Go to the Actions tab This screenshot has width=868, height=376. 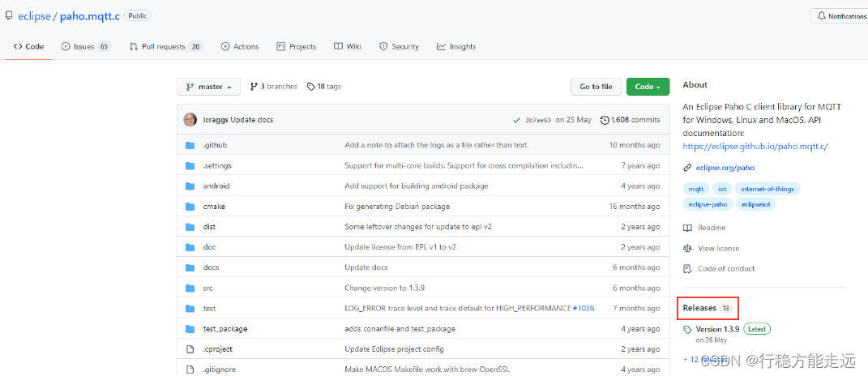pos(240,46)
